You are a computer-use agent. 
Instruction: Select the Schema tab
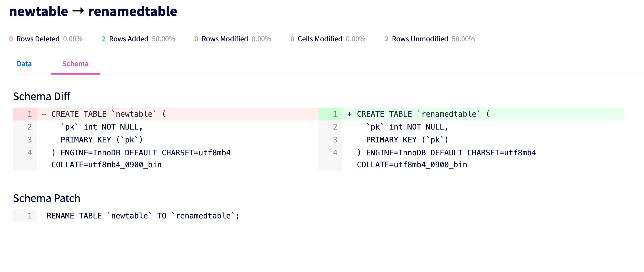(75, 64)
